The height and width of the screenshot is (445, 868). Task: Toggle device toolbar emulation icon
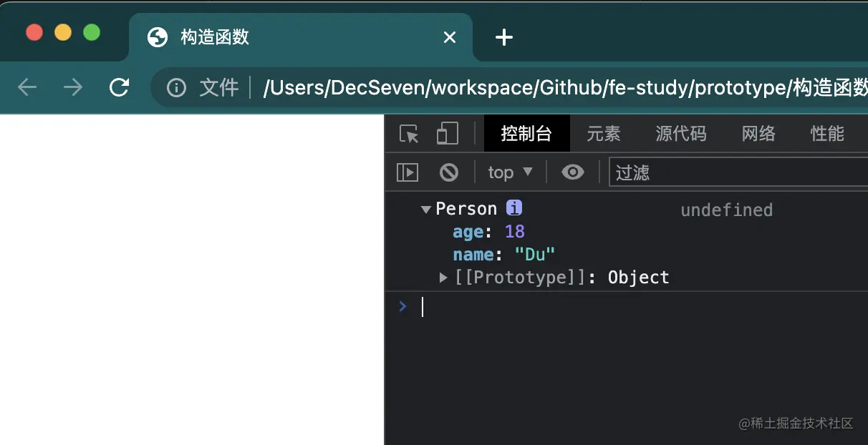(448, 134)
